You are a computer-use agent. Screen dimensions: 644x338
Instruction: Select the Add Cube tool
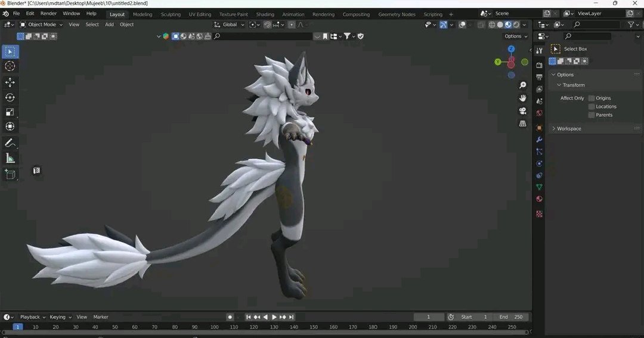point(10,174)
